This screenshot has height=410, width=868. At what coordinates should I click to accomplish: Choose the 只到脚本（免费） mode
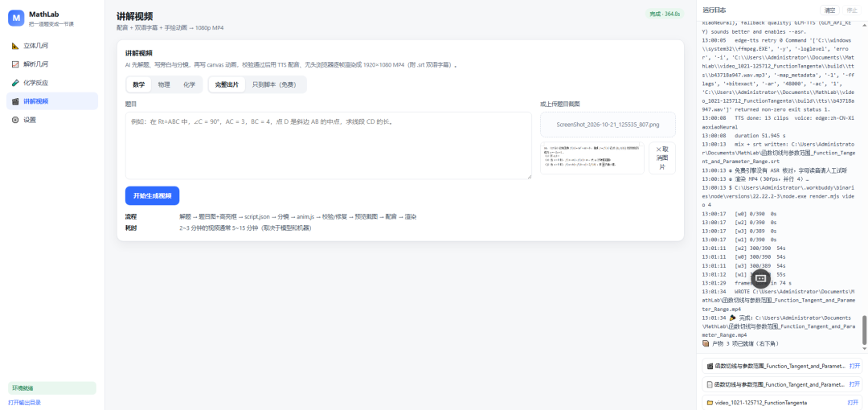(x=274, y=84)
